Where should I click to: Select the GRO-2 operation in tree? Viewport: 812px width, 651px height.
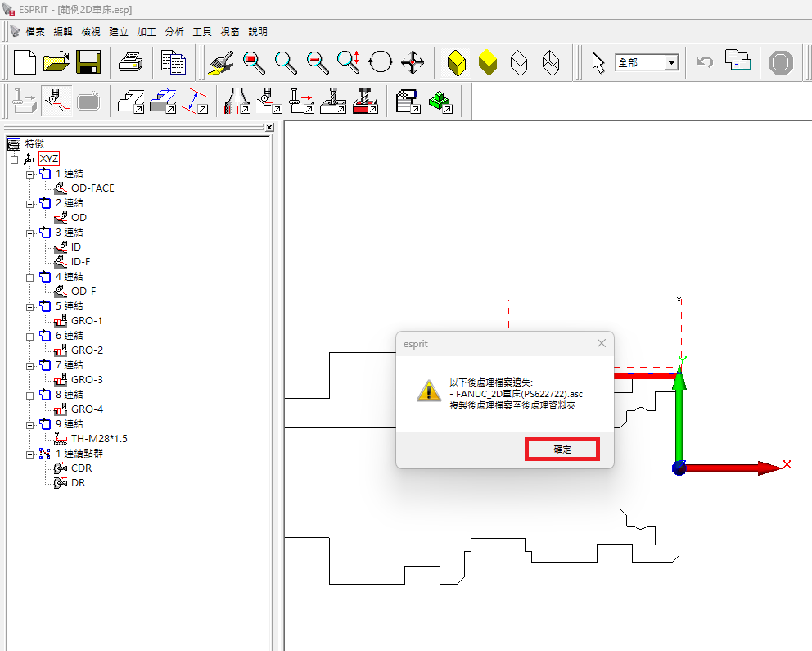click(87, 350)
